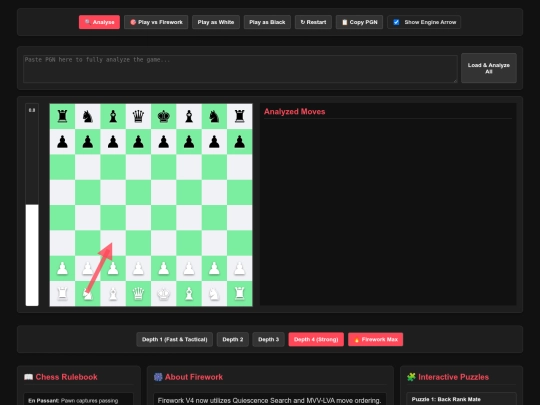Select the black queen on d8
Screen dimensions: 540x405
[x=138, y=116]
